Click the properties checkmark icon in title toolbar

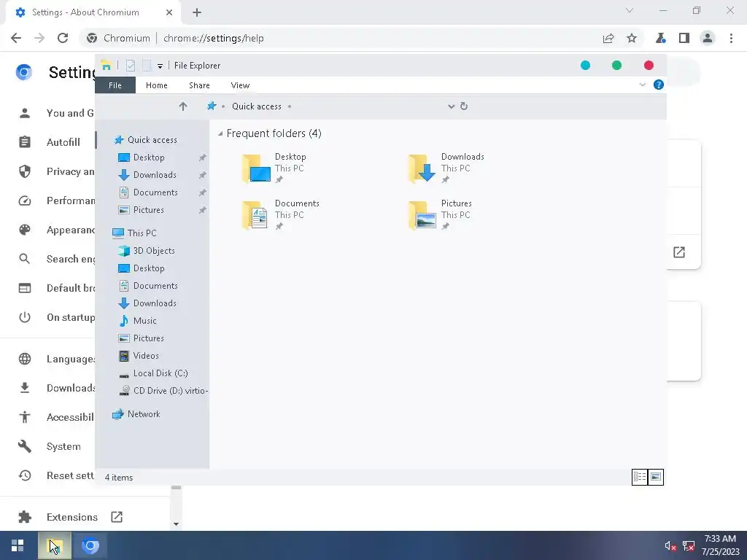(131, 66)
